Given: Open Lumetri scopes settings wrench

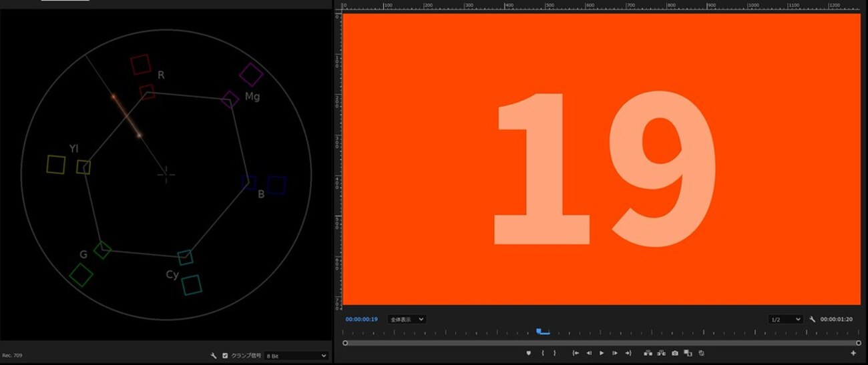Looking at the screenshot, I should 213,356.
